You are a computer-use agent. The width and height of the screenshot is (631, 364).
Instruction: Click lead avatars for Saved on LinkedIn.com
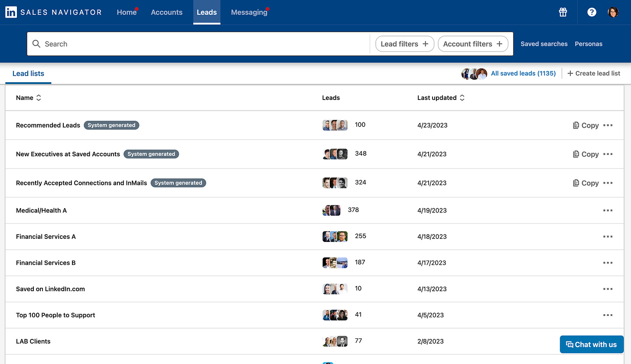point(335,289)
